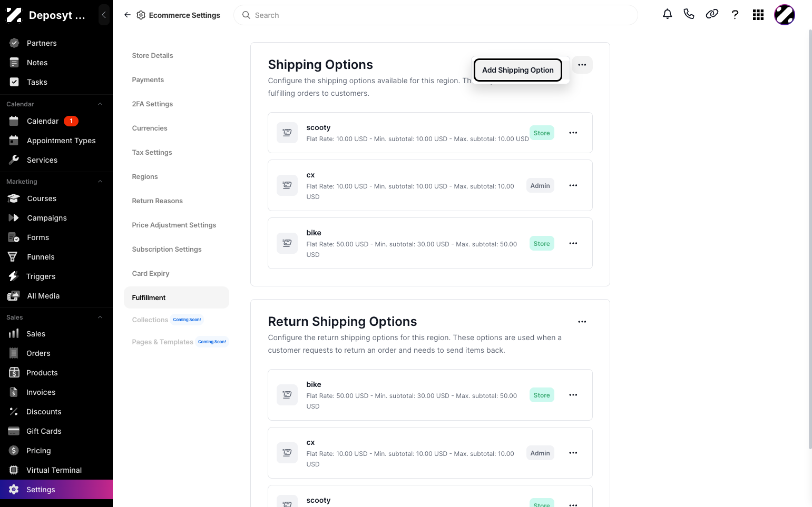Click the link chain icon in header

click(712, 14)
